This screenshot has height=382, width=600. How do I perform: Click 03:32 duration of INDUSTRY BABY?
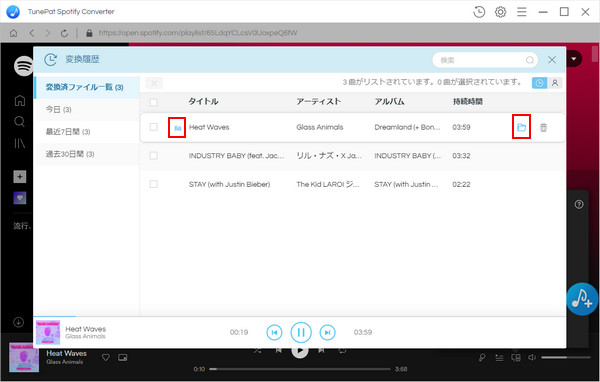(x=461, y=156)
